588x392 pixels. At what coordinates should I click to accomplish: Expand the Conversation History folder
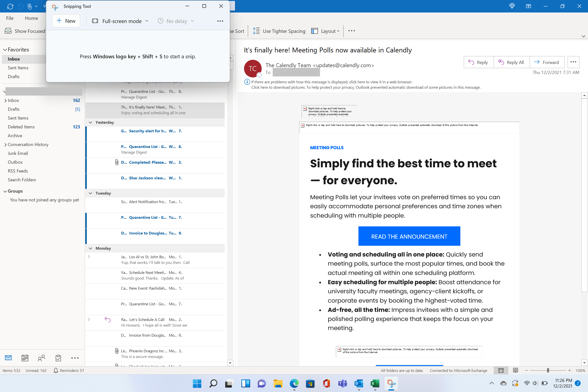click(5, 145)
